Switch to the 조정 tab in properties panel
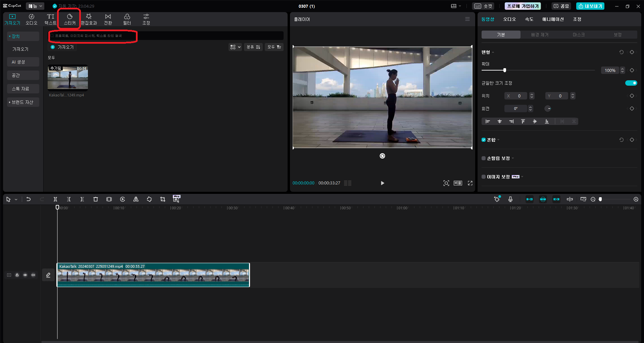 pyautogui.click(x=577, y=19)
